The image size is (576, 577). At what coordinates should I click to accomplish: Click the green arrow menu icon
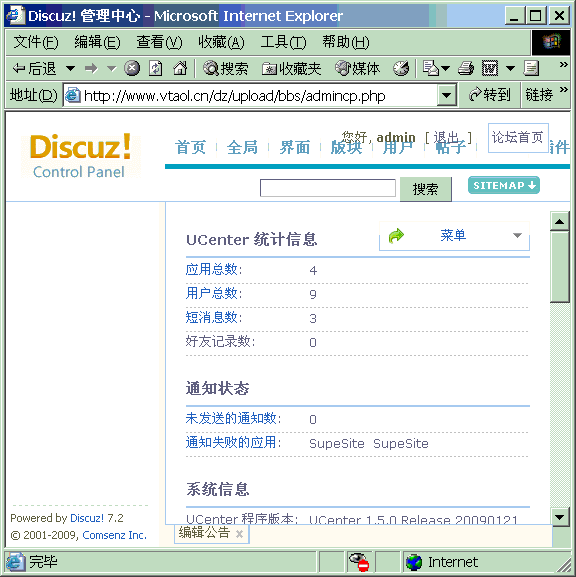(396, 236)
